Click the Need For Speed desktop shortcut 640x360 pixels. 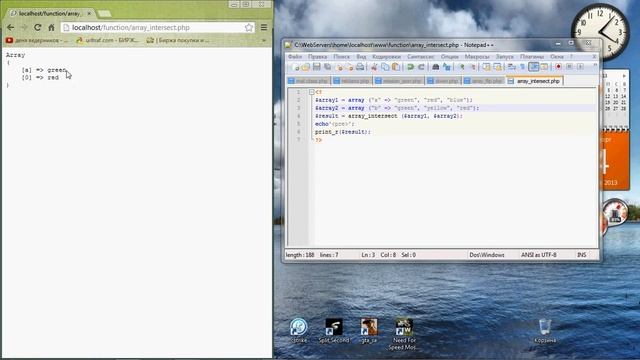pos(403,334)
